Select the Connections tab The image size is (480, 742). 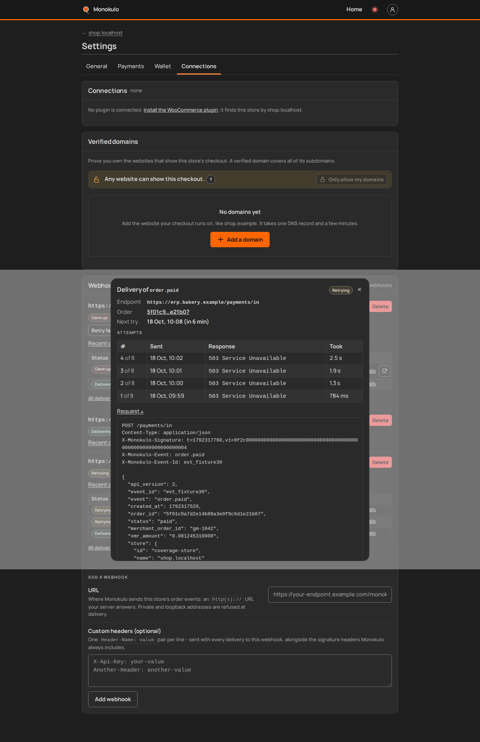tap(199, 66)
